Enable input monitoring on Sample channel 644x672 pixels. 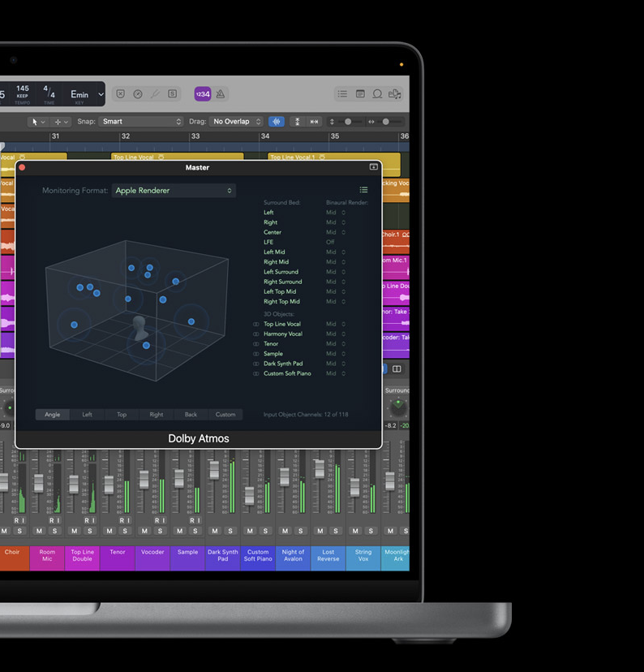click(199, 520)
